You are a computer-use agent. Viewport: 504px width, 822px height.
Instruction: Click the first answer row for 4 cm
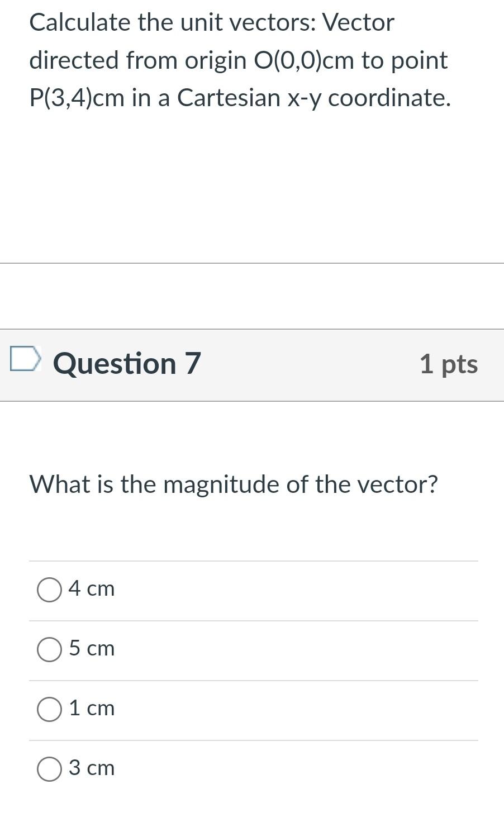(x=251, y=588)
